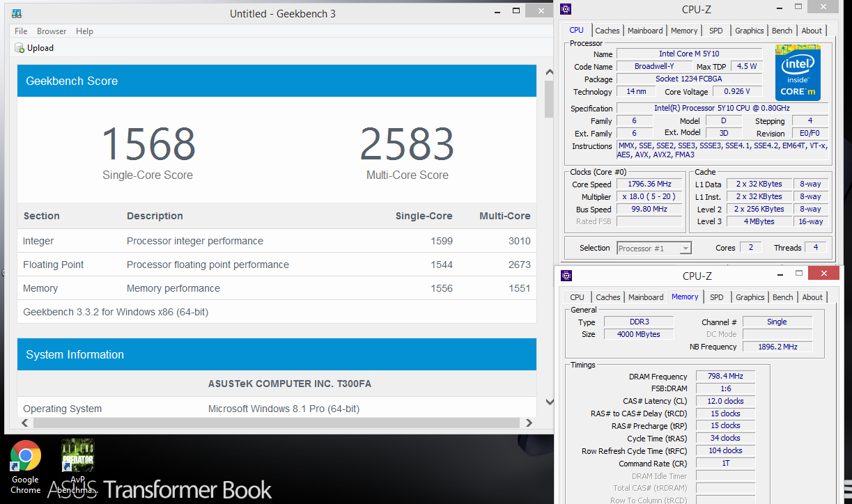Image resolution: width=852 pixels, height=504 pixels.
Task: Click the Geekbench vertical scrollbar down arrow
Action: coord(549,402)
